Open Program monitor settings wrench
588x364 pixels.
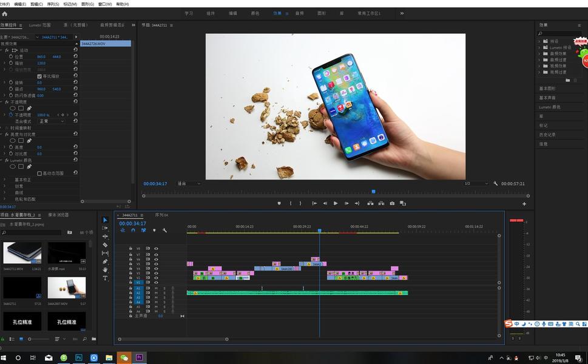click(495, 184)
